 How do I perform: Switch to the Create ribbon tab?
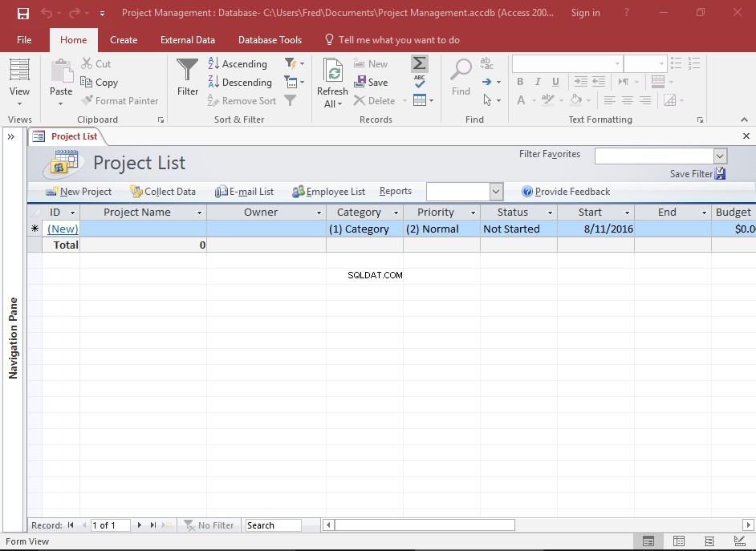pos(124,40)
